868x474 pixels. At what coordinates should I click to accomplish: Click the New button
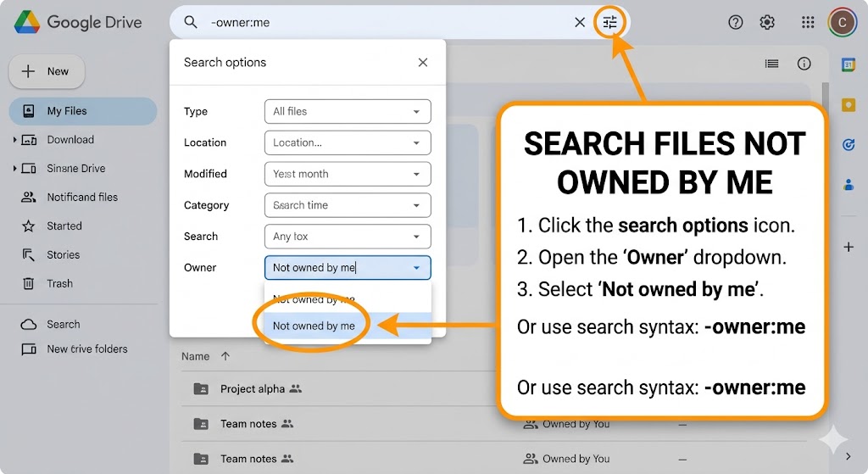47,71
